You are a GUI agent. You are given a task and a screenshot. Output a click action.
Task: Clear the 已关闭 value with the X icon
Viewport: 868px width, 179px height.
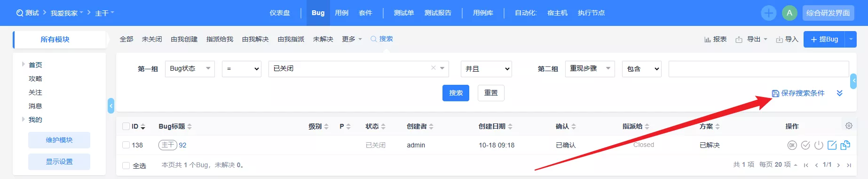coord(434,68)
